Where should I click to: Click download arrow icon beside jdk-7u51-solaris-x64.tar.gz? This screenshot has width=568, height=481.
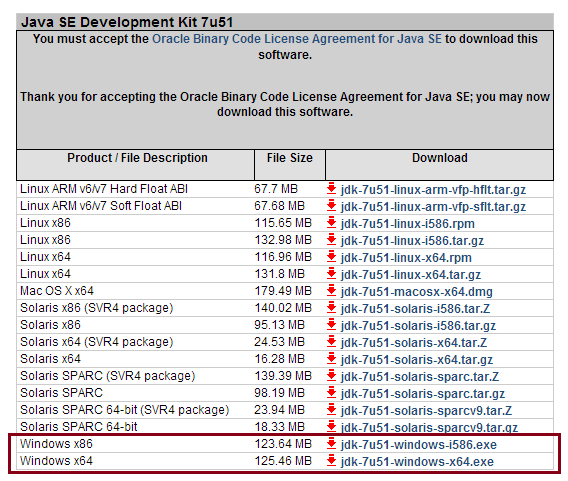point(331,359)
